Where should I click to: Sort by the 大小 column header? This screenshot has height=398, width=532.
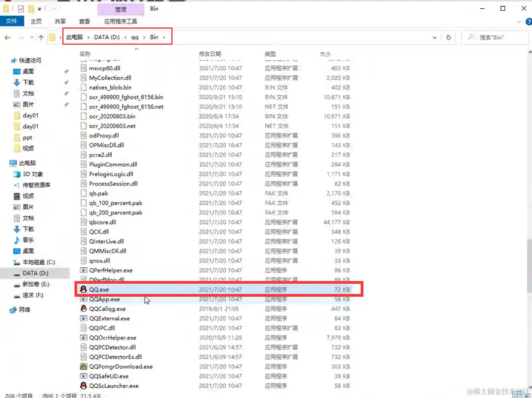point(325,54)
